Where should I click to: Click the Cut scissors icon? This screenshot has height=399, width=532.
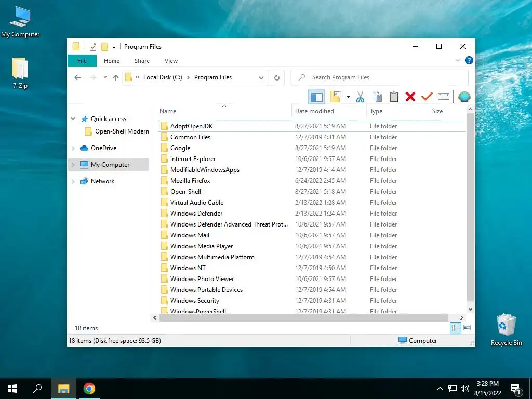coord(361,97)
